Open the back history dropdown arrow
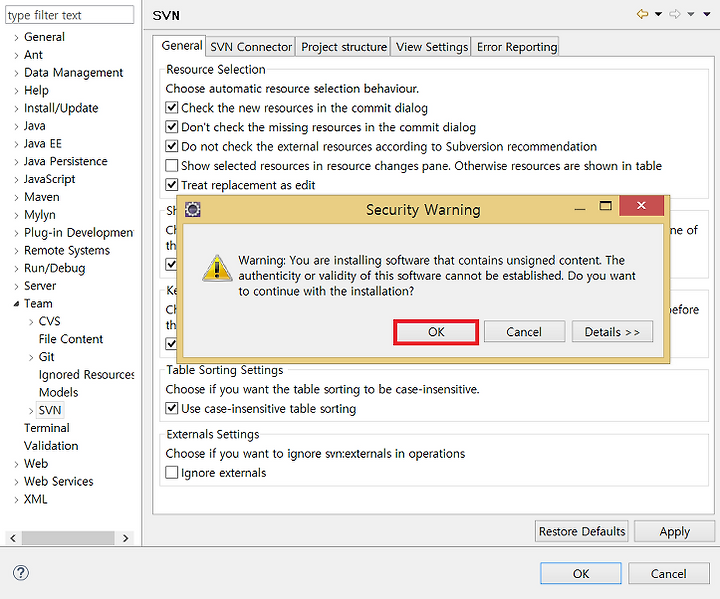720x599 pixels. coord(658,14)
